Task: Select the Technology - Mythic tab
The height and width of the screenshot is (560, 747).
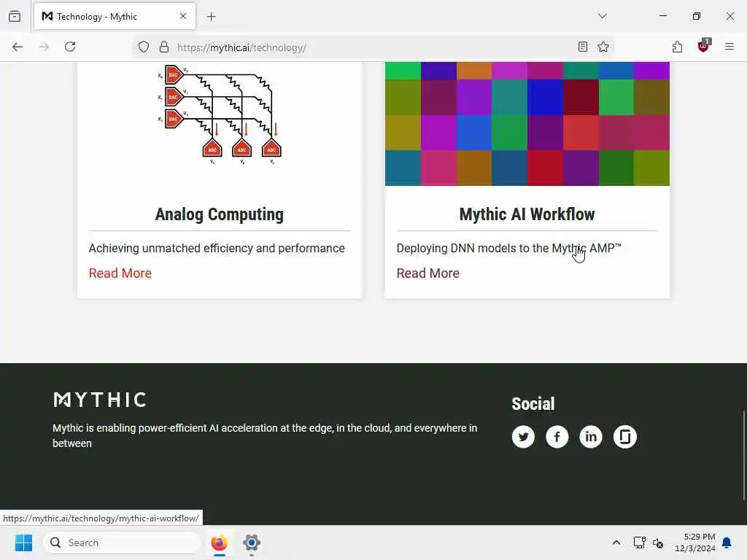Action: (115, 17)
